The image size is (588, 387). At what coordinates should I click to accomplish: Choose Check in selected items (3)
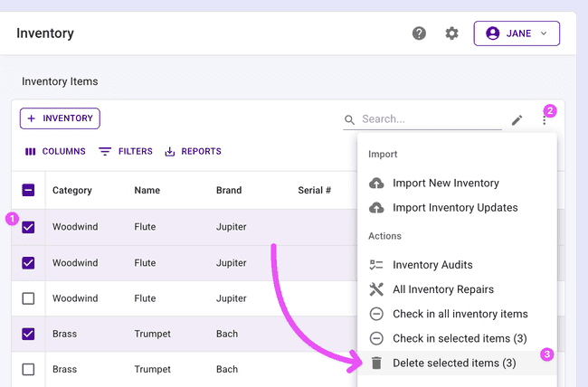coord(457,338)
